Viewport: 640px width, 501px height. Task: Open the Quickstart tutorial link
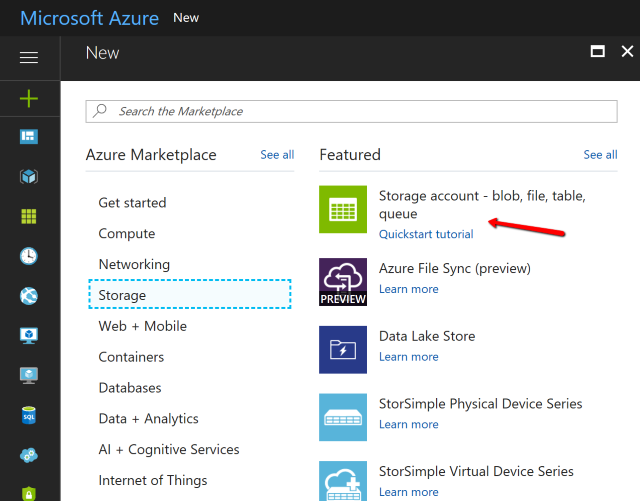coord(426,234)
